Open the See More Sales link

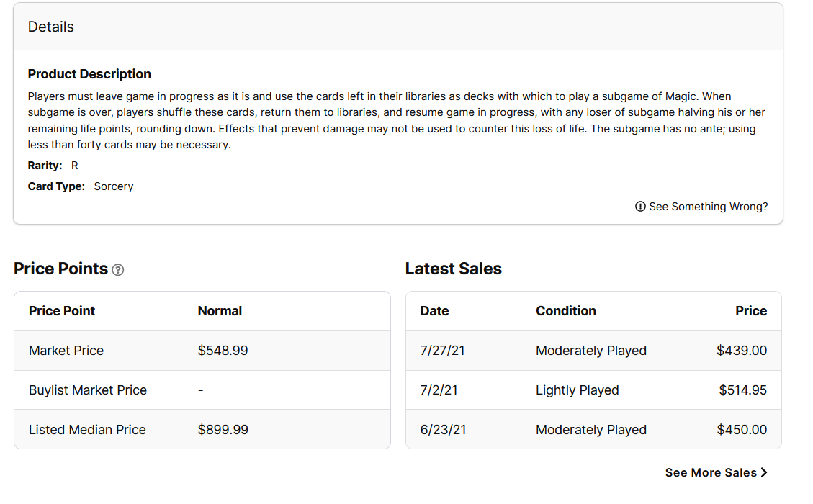tap(711, 472)
